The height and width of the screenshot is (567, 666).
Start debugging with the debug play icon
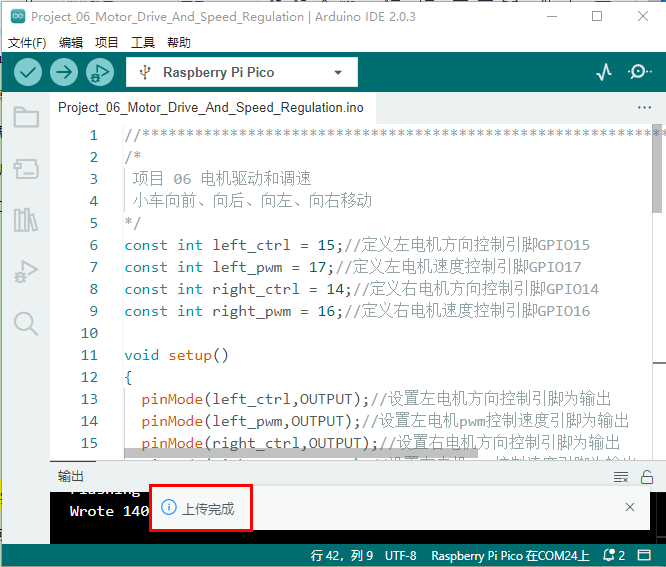coord(100,72)
